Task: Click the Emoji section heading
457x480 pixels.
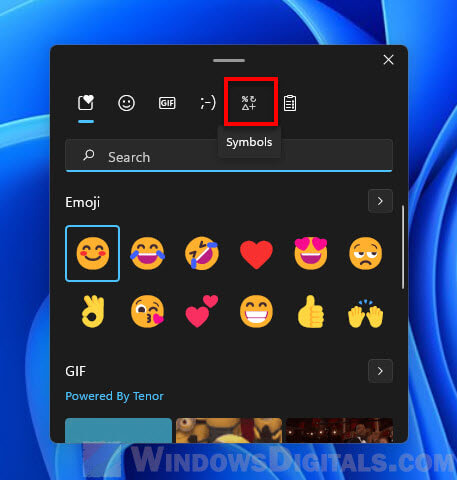Action: pyautogui.click(x=83, y=202)
